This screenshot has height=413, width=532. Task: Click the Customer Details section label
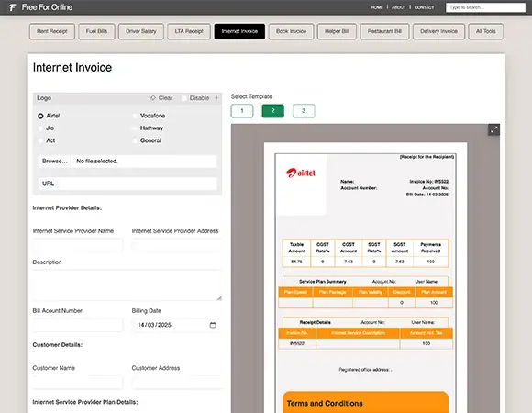pyautogui.click(x=58, y=345)
